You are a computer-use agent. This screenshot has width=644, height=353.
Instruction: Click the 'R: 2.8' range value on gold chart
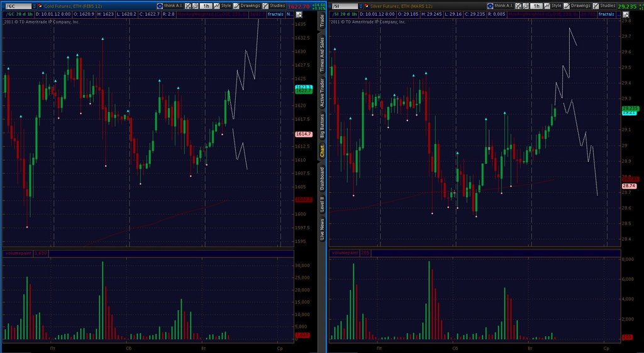(169, 14)
